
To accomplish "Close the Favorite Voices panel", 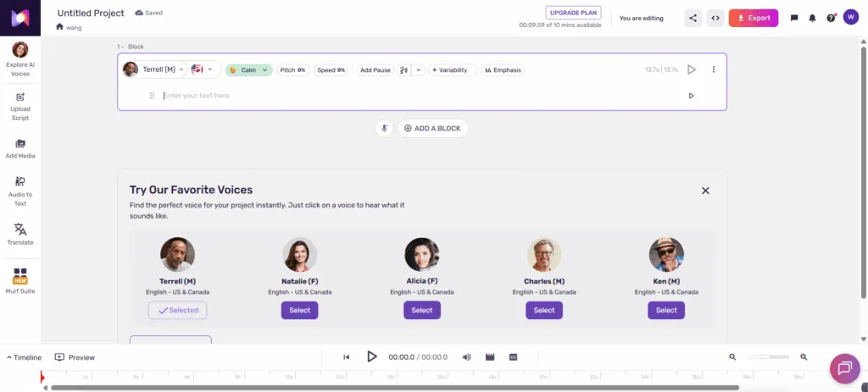I will point(705,190).
